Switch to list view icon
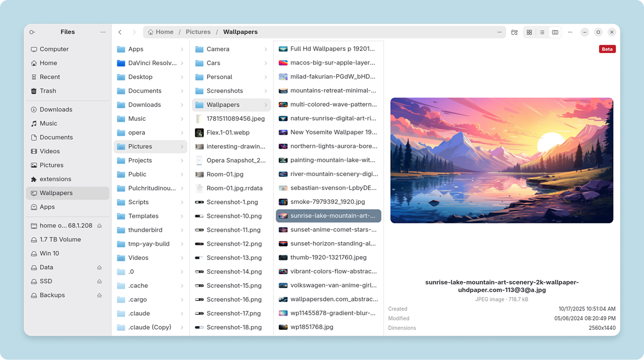The width and height of the screenshot is (644, 360). [542, 32]
